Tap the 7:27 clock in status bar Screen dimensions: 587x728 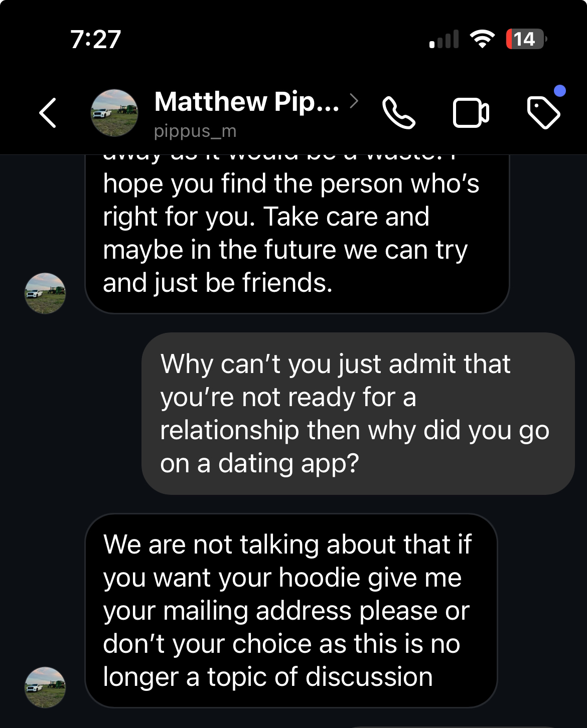96,39
